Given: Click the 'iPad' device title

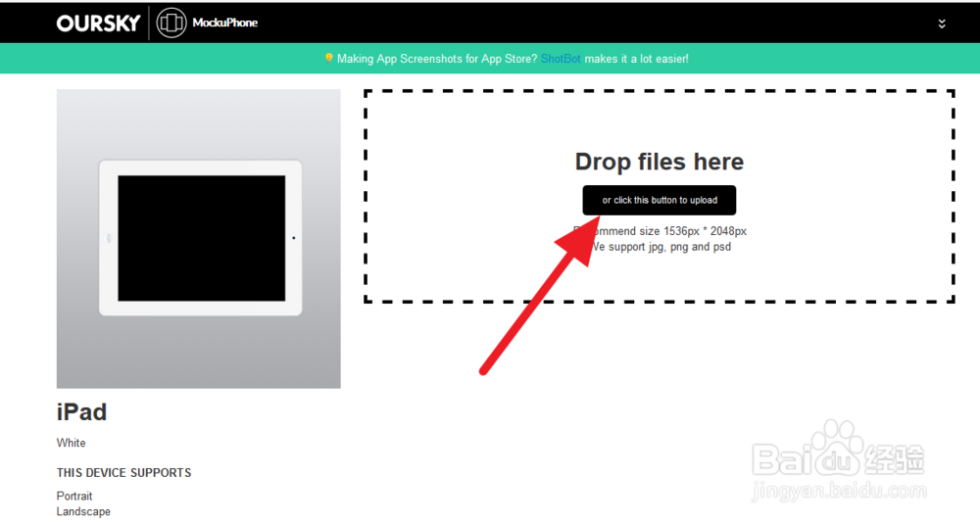Looking at the screenshot, I should click(x=82, y=412).
